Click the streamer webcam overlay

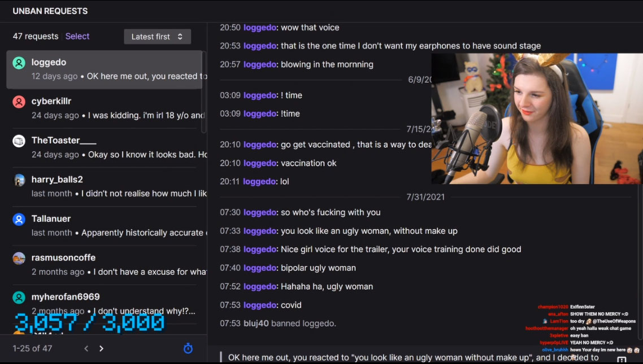tap(537, 119)
